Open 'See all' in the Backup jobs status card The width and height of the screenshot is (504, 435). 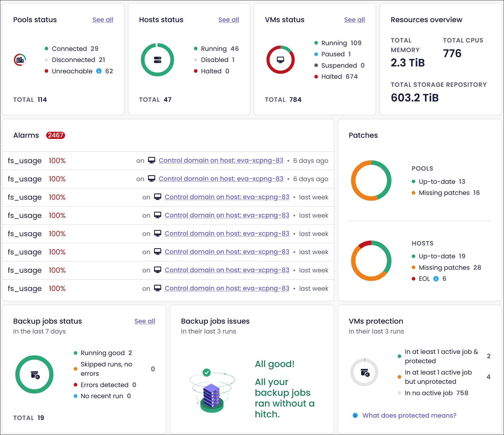[145, 321]
